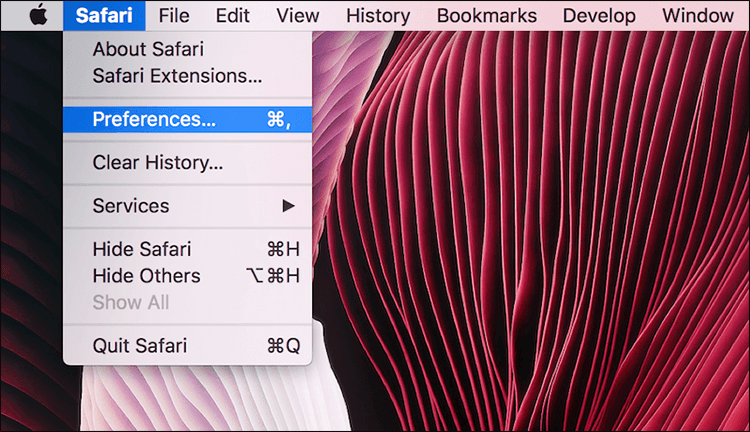Open the Bookmarks menu
Image resolution: width=750 pixels, height=432 pixels.
486,15
